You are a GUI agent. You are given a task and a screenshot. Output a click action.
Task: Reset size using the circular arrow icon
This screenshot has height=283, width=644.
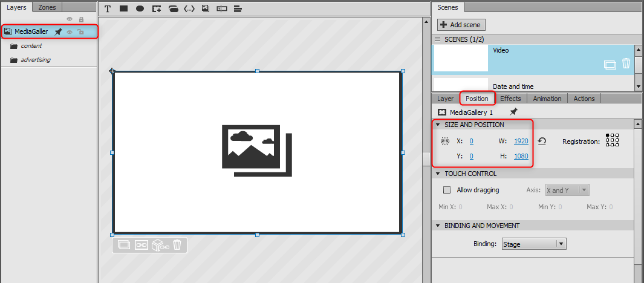coord(542,141)
